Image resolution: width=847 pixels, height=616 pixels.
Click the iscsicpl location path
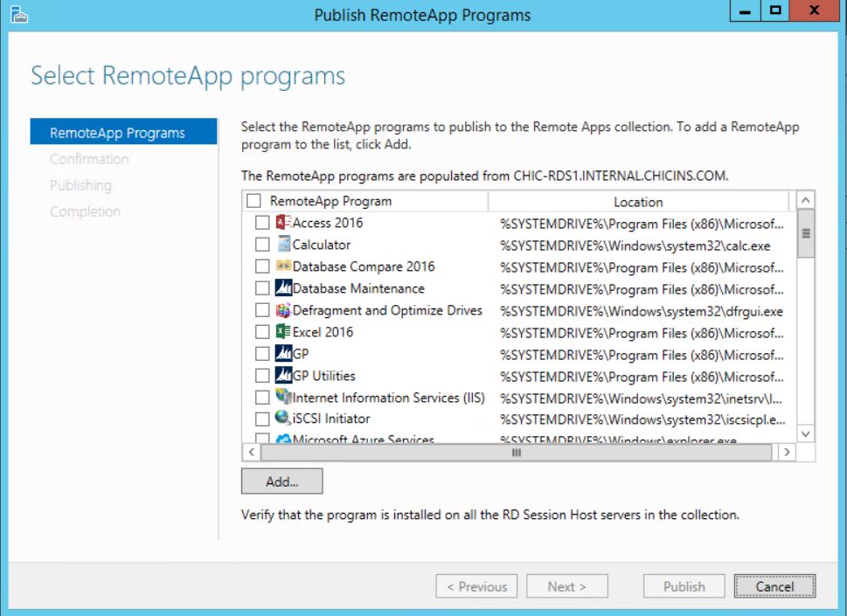point(642,419)
